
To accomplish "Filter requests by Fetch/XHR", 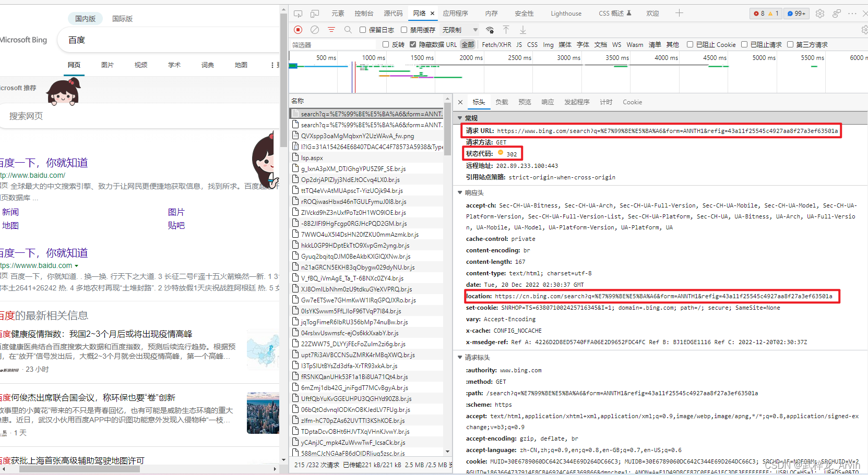I will (496, 45).
